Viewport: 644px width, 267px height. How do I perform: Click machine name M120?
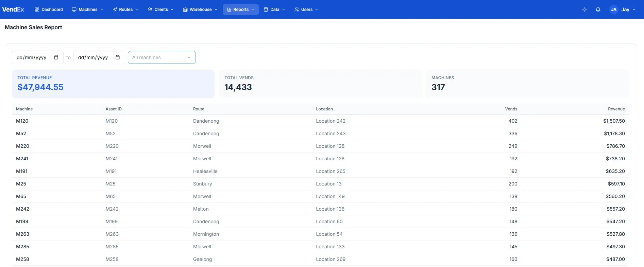point(22,121)
